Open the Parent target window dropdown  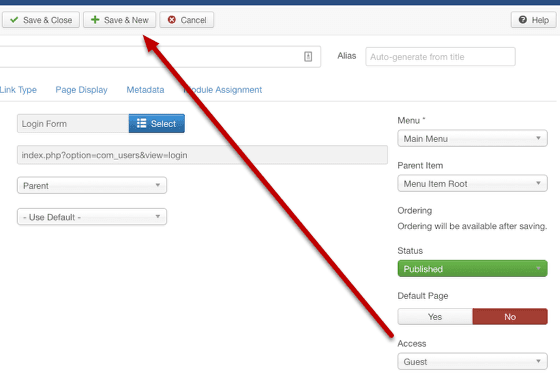pos(92,185)
